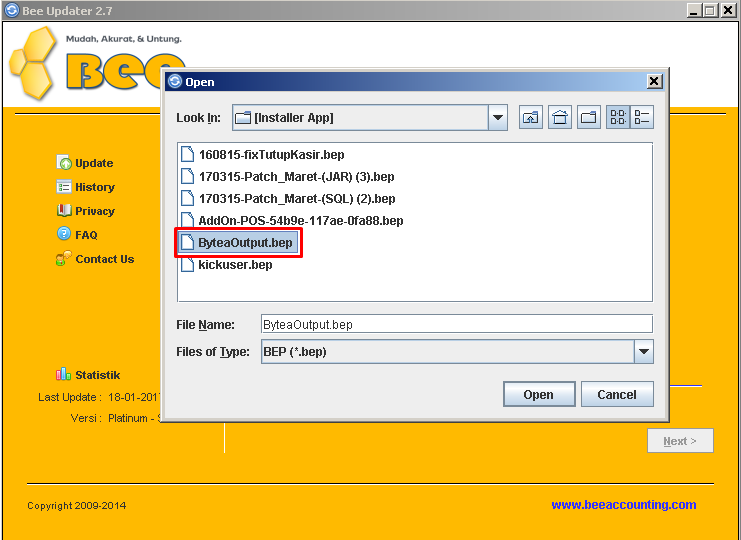The height and width of the screenshot is (540, 741).
Task: Click the Cancel button
Action: 617,394
